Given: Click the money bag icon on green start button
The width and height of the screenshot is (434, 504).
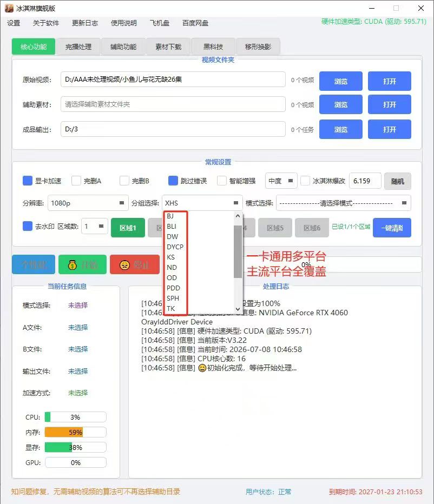Looking at the screenshot, I should (73, 265).
